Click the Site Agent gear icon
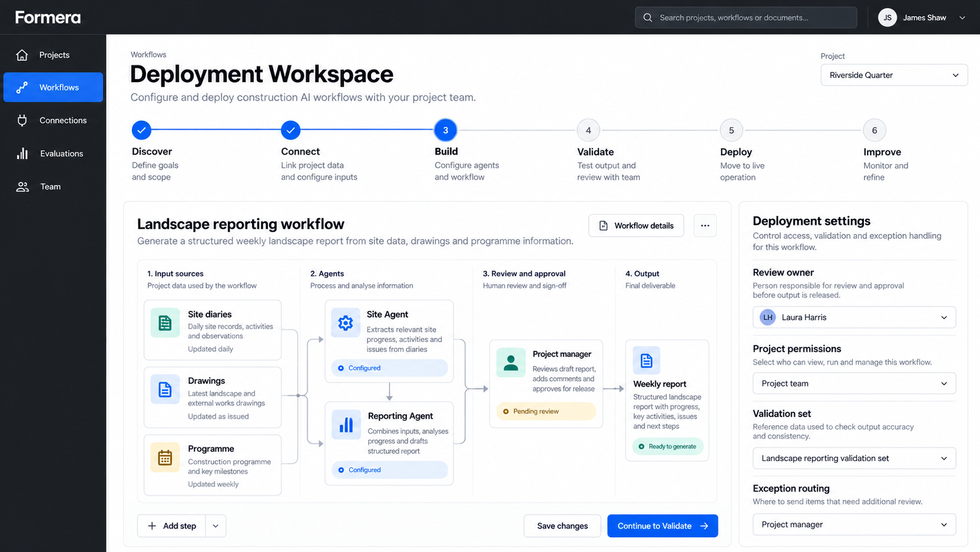Screen dimensions: 980x552 coord(346,323)
